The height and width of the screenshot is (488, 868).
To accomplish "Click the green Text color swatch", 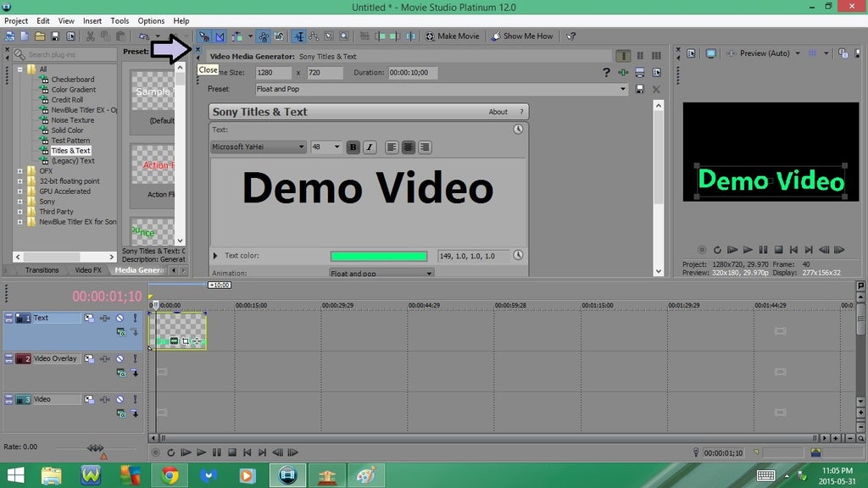I will click(x=379, y=256).
